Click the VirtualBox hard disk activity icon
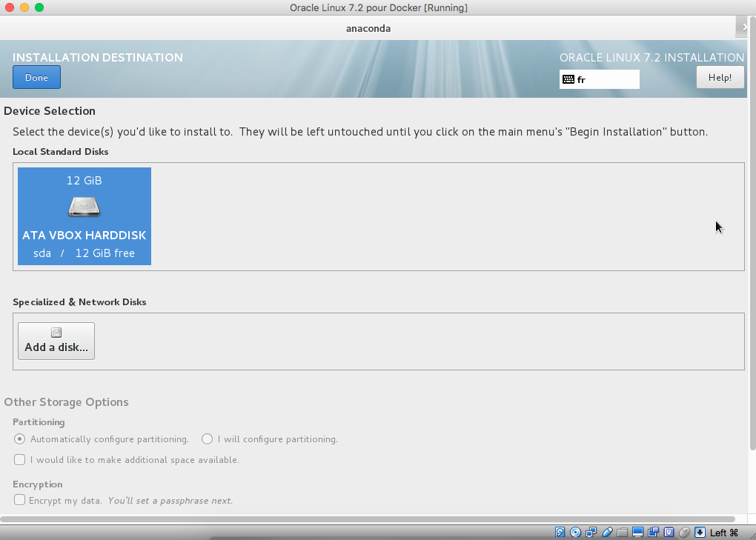This screenshot has height=540, width=756. [x=560, y=533]
